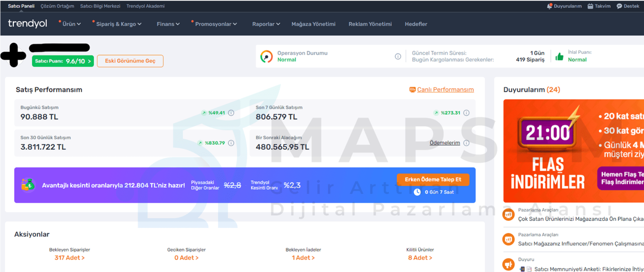This screenshot has height=272, width=644.
Task: Click the 806.579 TL seven-day sales value
Action: (x=276, y=117)
